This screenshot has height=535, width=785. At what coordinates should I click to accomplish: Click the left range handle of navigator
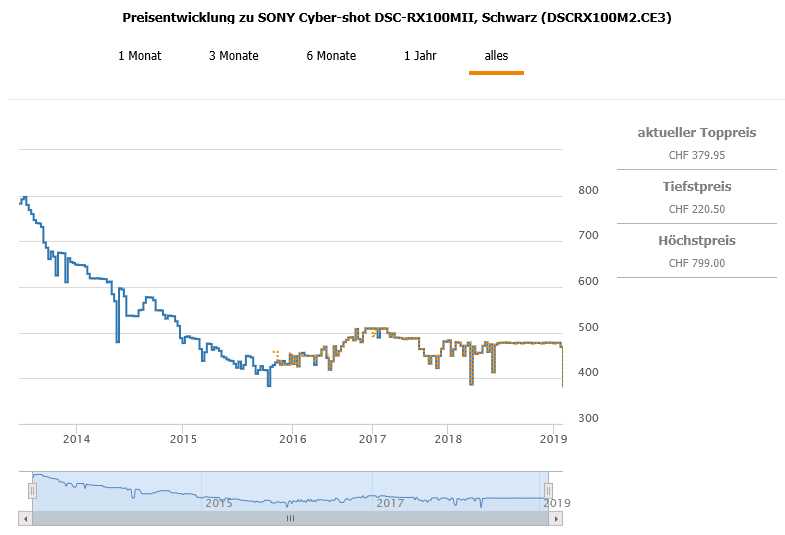coord(32,491)
